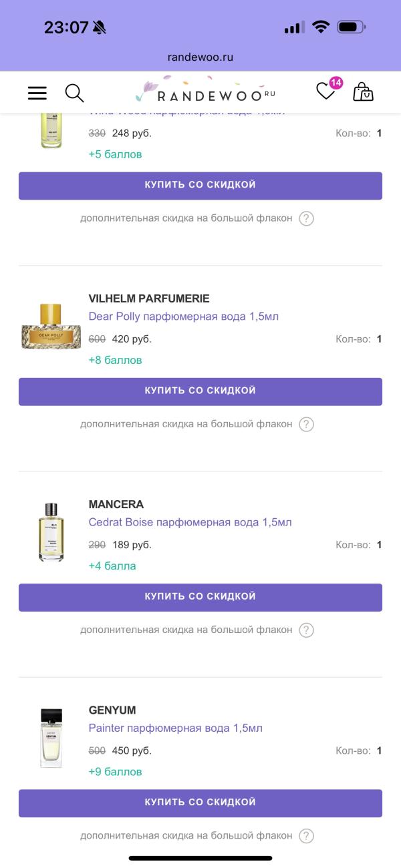The height and width of the screenshot is (868, 401).
Task: Buy Dear Polly with discount
Action: [200, 391]
